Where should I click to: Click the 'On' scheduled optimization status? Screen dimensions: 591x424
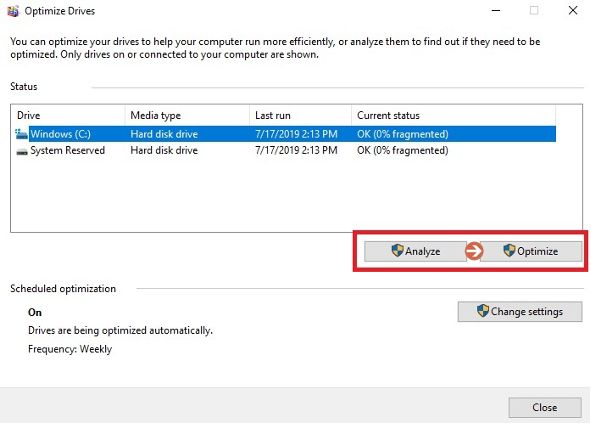pos(35,312)
